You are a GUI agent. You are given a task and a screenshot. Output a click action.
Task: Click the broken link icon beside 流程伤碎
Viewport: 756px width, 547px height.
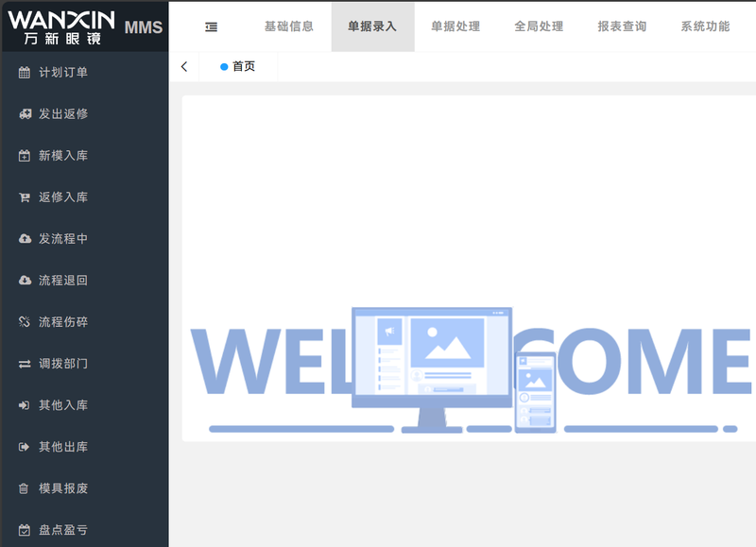pyautogui.click(x=25, y=322)
